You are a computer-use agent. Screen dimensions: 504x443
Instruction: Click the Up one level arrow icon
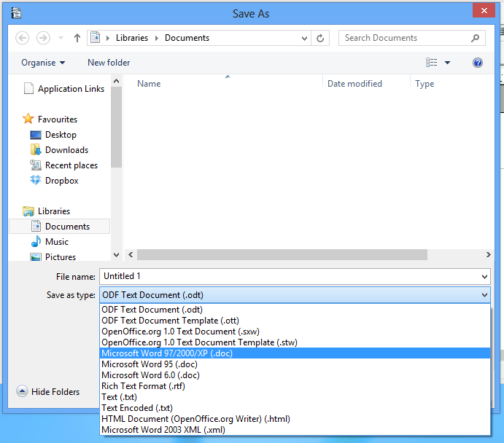[77, 38]
